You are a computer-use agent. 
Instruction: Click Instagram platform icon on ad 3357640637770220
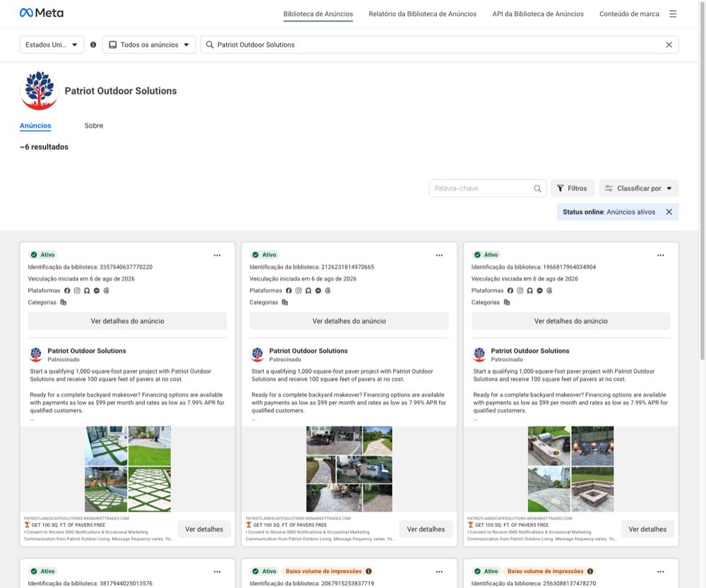pos(77,291)
